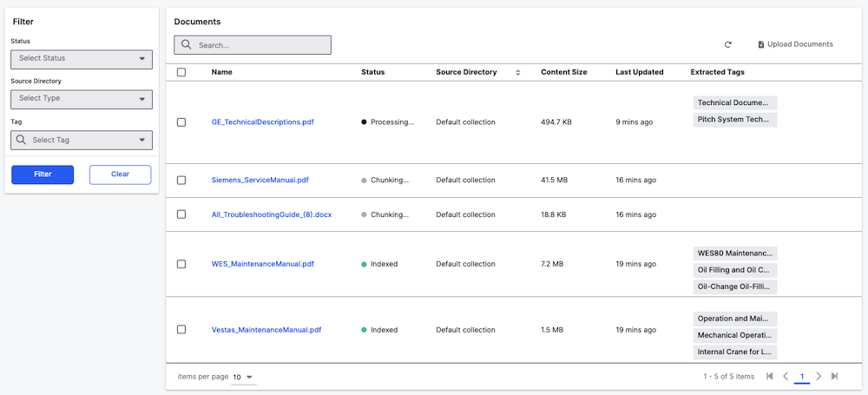Open the Select Status dropdown
This screenshot has height=395, width=868.
(x=82, y=59)
